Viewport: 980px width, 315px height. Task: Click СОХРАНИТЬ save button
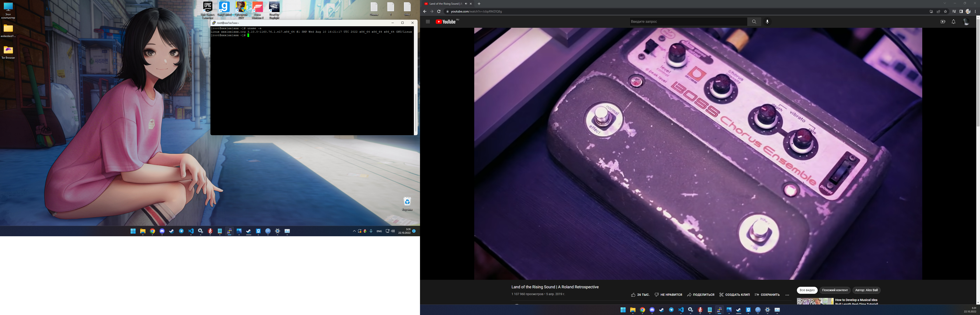tap(767, 294)
